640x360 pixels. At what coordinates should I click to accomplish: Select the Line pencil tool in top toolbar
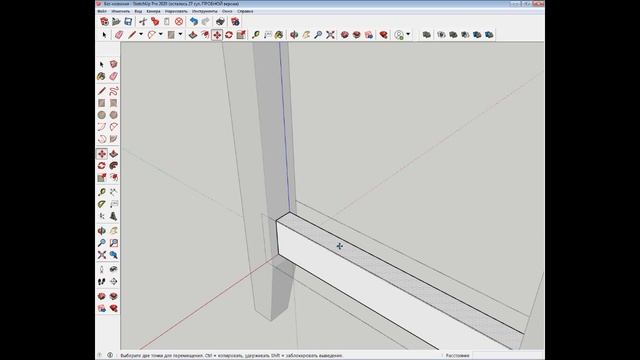pyautogui.click(x=131, y=35)
